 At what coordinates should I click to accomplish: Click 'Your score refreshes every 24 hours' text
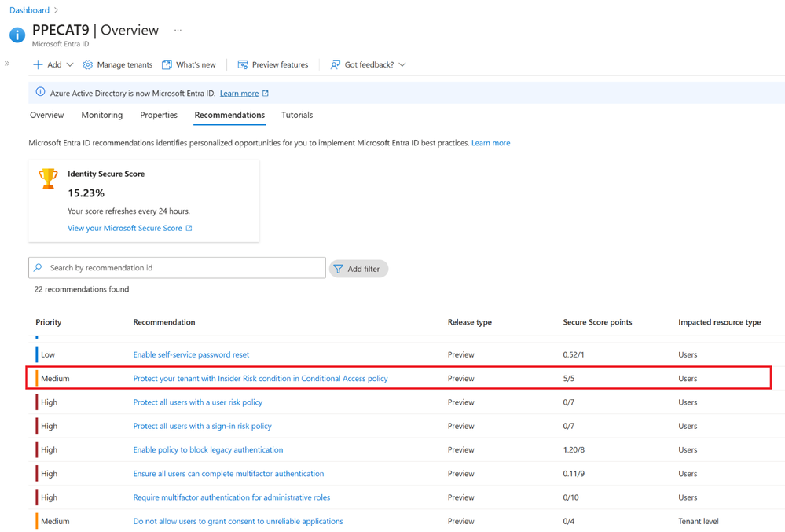click(129, 211)
